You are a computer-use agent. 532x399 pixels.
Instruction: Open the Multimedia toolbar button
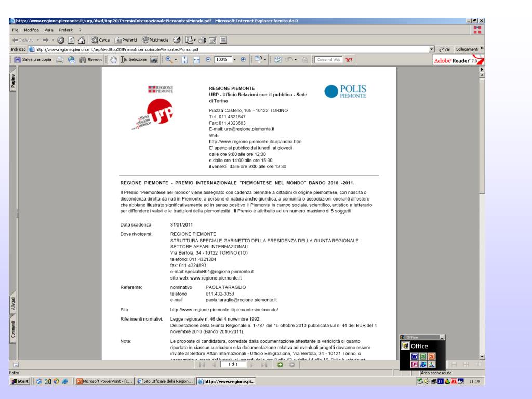pyautogui.click(x=155, y=40)
